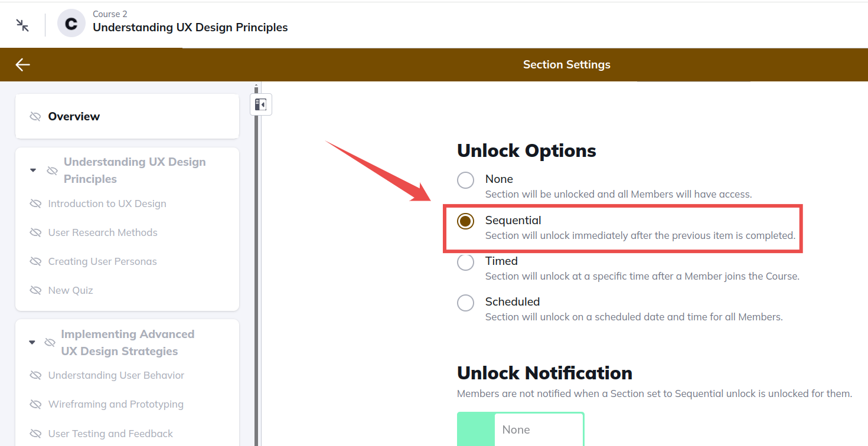Image resolution: width=868 pixels, height=446 pixels.
Task: Open the Creating User Personas lesson
Action: [x=102, y=261]
